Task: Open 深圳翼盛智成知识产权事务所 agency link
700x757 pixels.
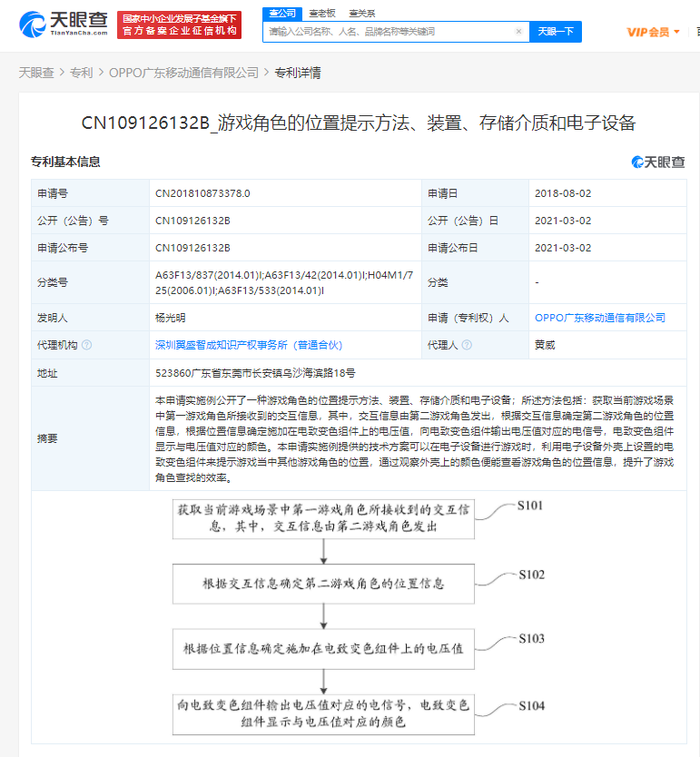Action: pyautogui.click(x=249, y=345)
